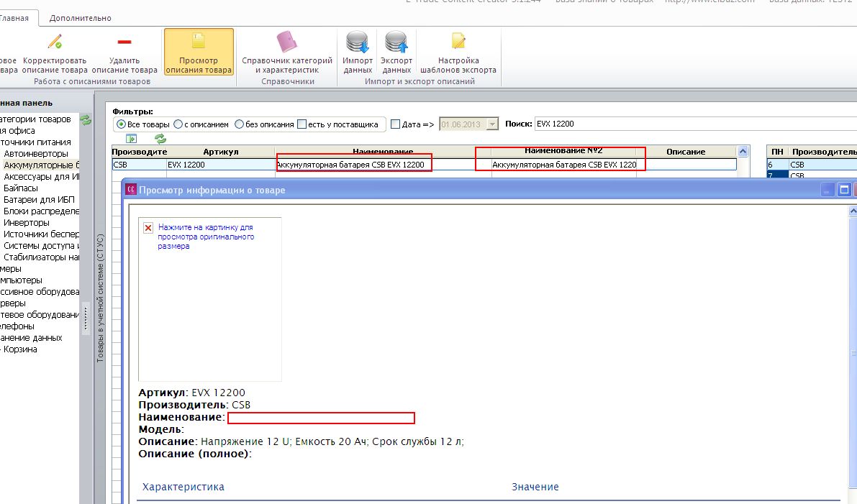
Task: Click Удалить описание товара button
Action: [124, 52]
